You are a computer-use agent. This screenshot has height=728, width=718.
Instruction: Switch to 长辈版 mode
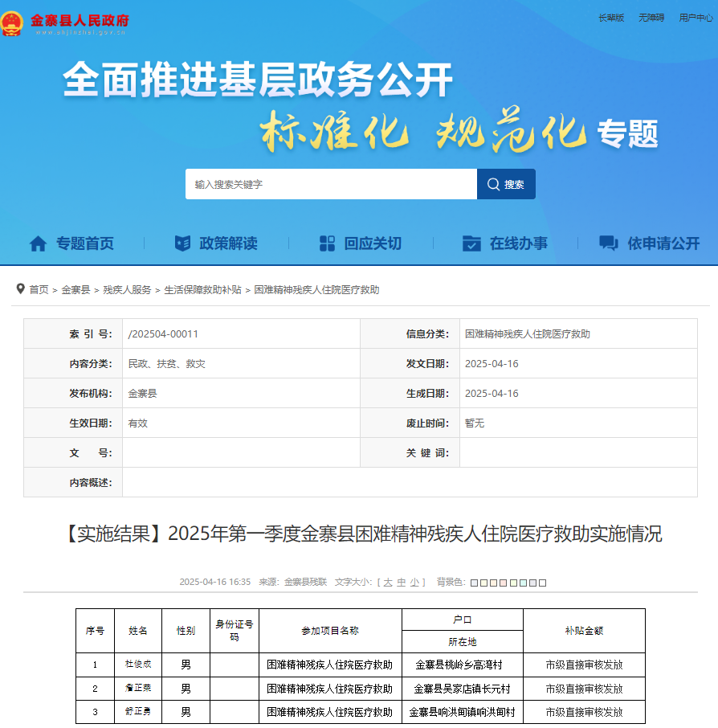(611, 18)
